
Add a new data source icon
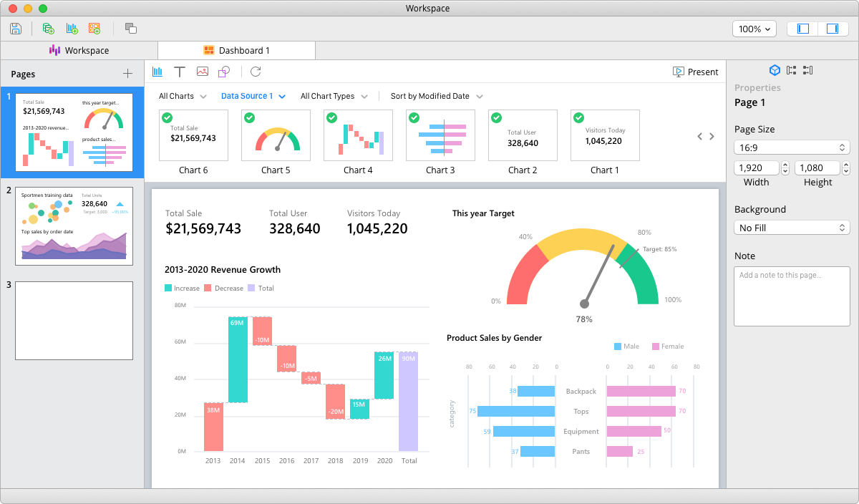click(49, 29)
